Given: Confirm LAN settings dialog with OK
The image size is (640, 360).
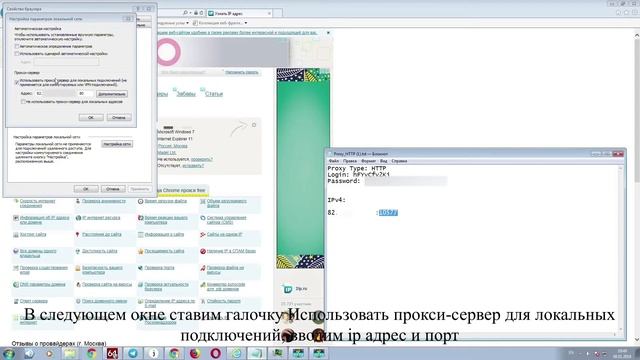Looking at the screenshot, I should [x=91, y=118].
